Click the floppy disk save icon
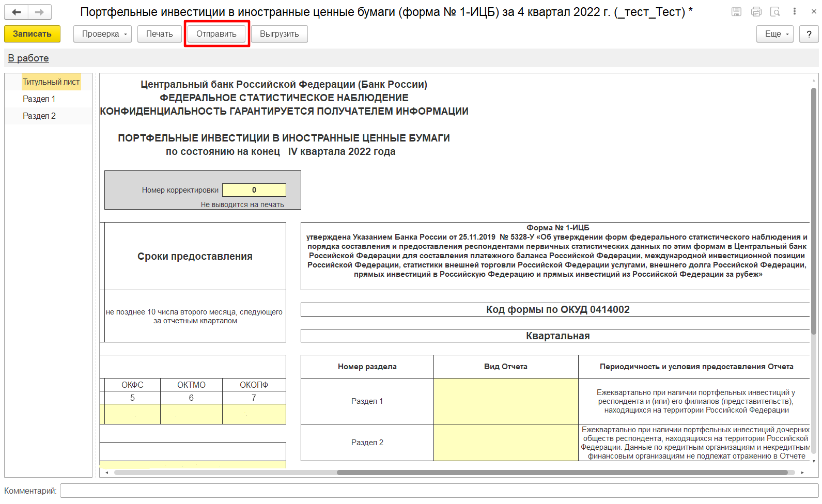This screenshot has height=504, width=822. [737, 12]
